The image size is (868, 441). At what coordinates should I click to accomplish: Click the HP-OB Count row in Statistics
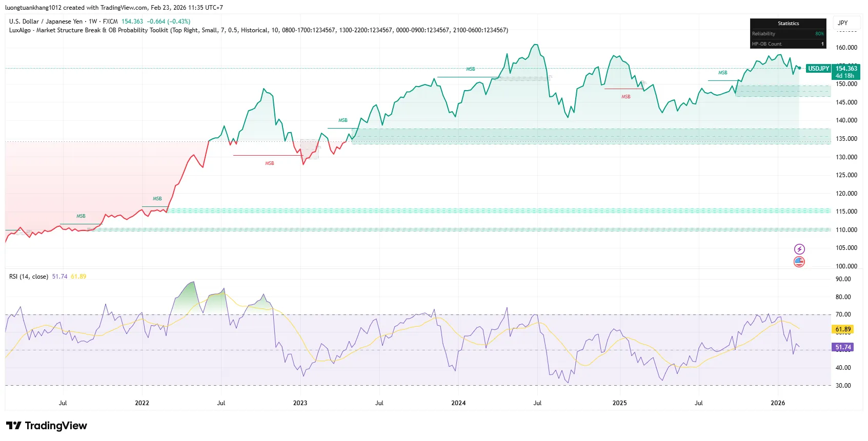click(788, 44)
